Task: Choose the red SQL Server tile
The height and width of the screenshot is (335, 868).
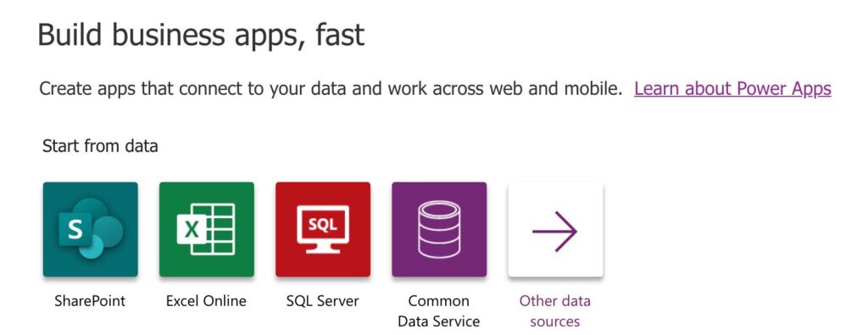Action: (323, 229)
